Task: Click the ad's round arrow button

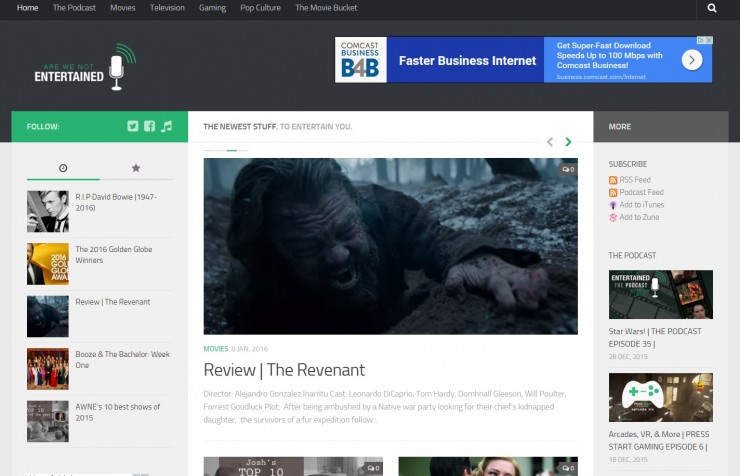Action: pyautogui.click(x=692, y=60)
